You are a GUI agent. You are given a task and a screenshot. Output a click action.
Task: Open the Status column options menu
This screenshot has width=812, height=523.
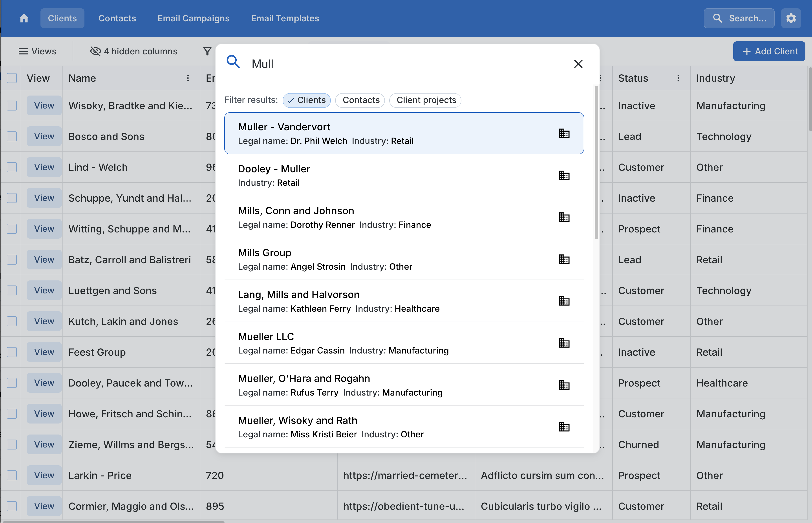click(x=678, y=78)
